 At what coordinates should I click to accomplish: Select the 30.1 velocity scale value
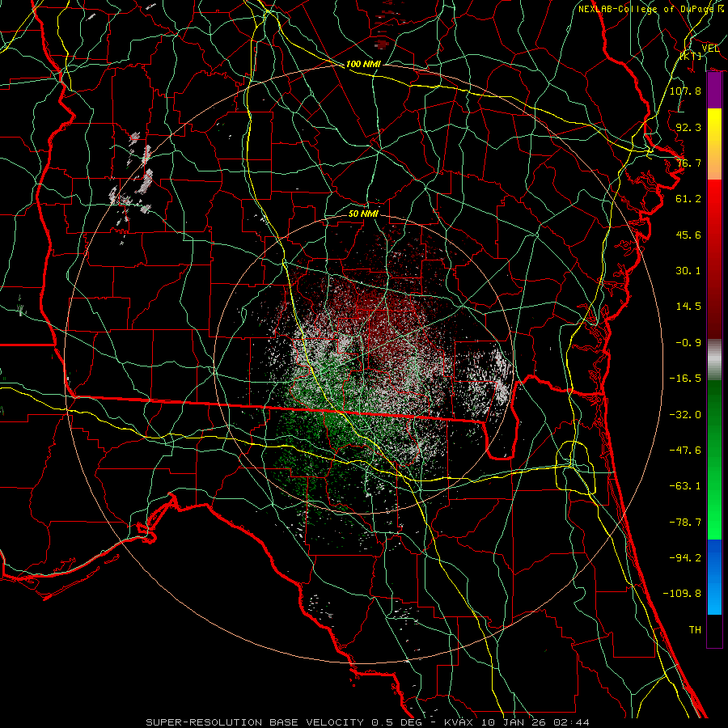click(688, 271)
